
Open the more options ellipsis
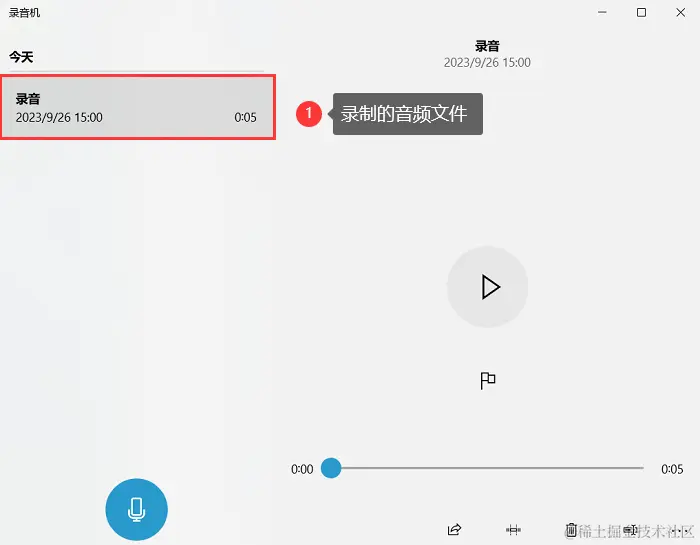click(x=679, y=531)
